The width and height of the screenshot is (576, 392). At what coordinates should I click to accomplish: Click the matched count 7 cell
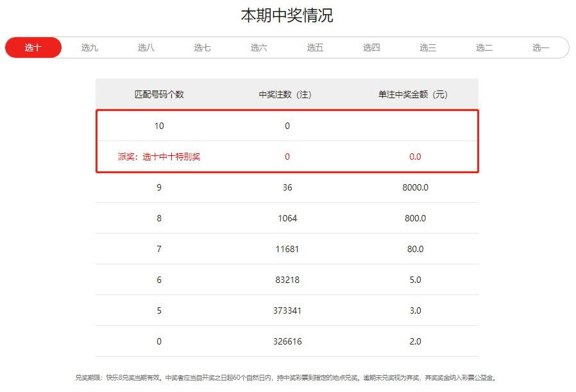pyautogui.click(x=159, y=249)
